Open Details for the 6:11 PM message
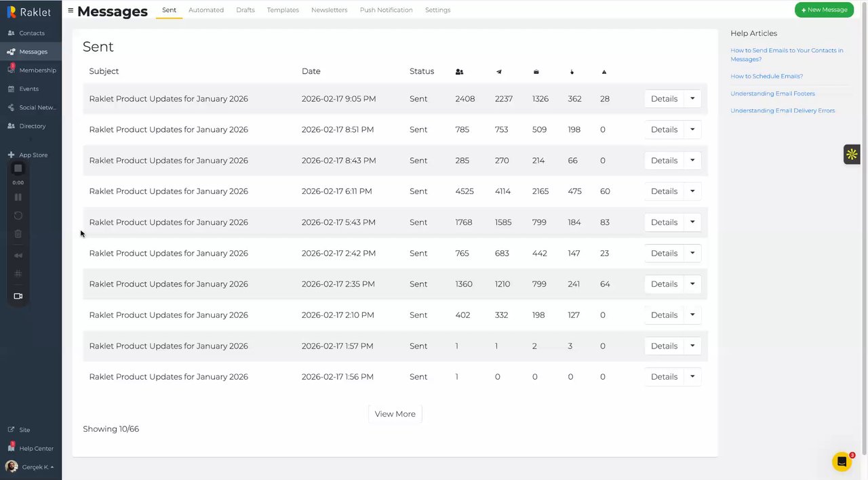This screenshot has height=480, width=868. 664,191
